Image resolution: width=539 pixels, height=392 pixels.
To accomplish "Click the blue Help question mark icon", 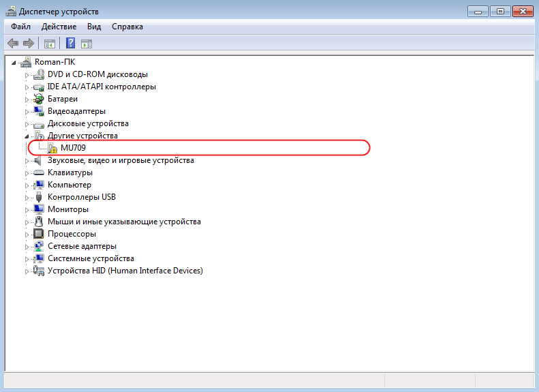I will tap(70, 44).
